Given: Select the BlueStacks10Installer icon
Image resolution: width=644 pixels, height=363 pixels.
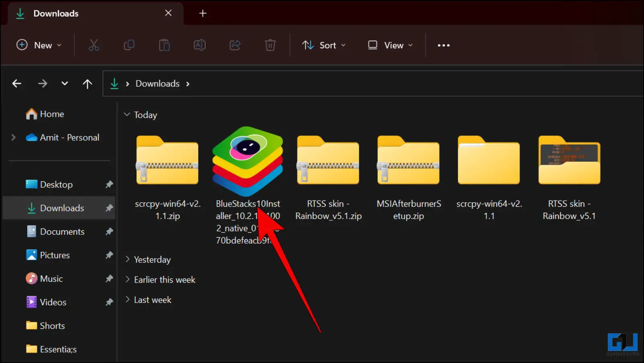Looking at the screenshot, I should pyautogui.click(x=248, y=161).
